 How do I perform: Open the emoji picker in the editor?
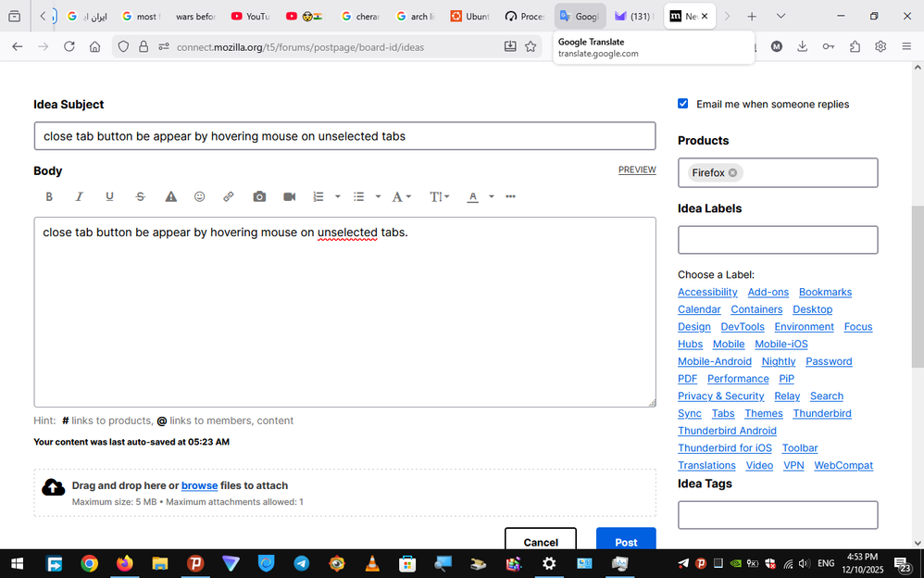[x=199, y=196]
